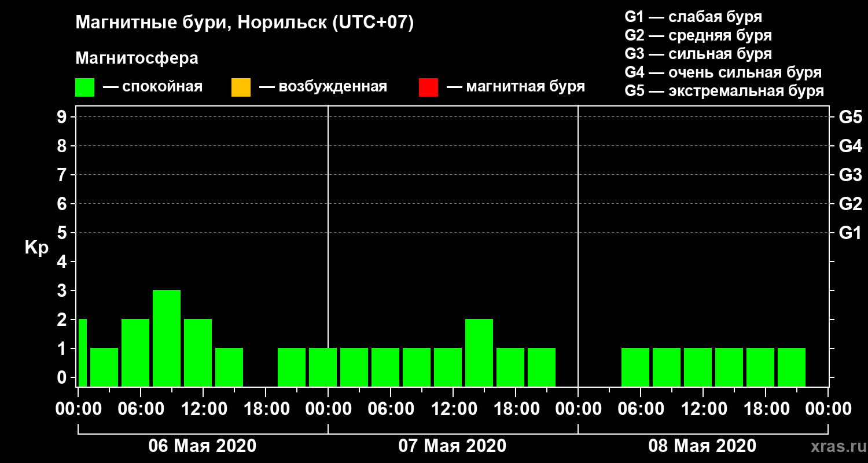
Task: Click the green 'спокойная' legend swatch
Action: tap(85, 87)
